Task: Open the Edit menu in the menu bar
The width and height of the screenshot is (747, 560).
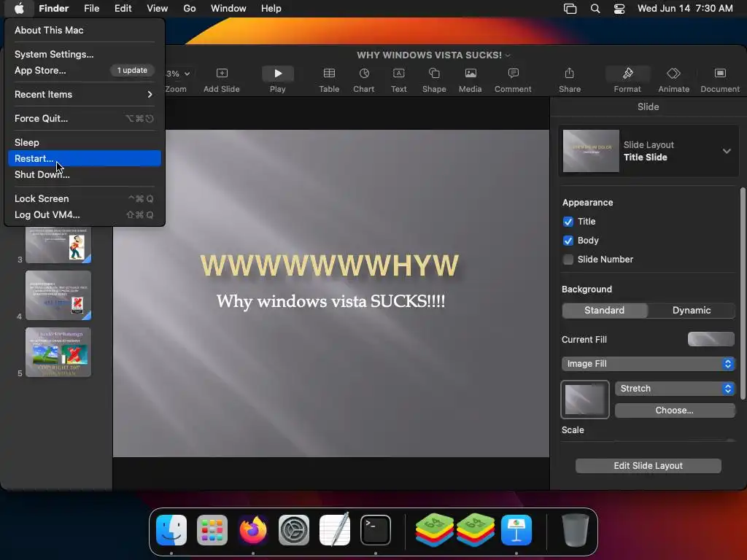Action: click(x=123, y=8)
